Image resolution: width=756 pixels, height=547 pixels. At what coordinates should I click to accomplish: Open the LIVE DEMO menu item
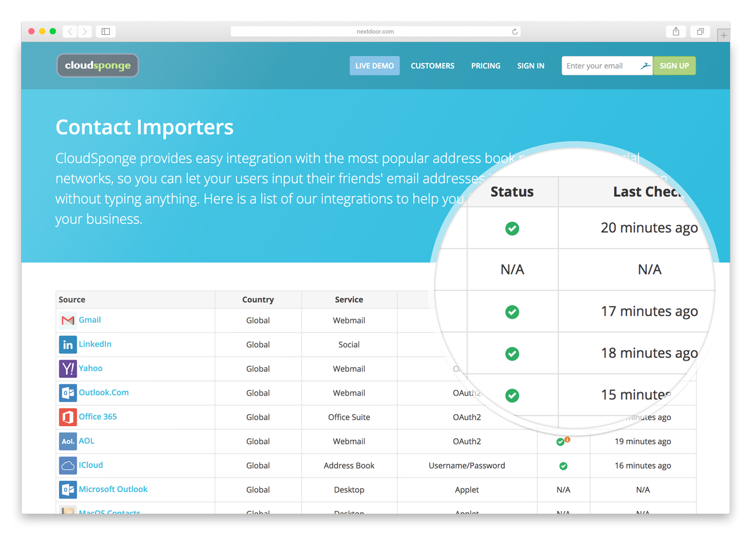pos(375,66)
